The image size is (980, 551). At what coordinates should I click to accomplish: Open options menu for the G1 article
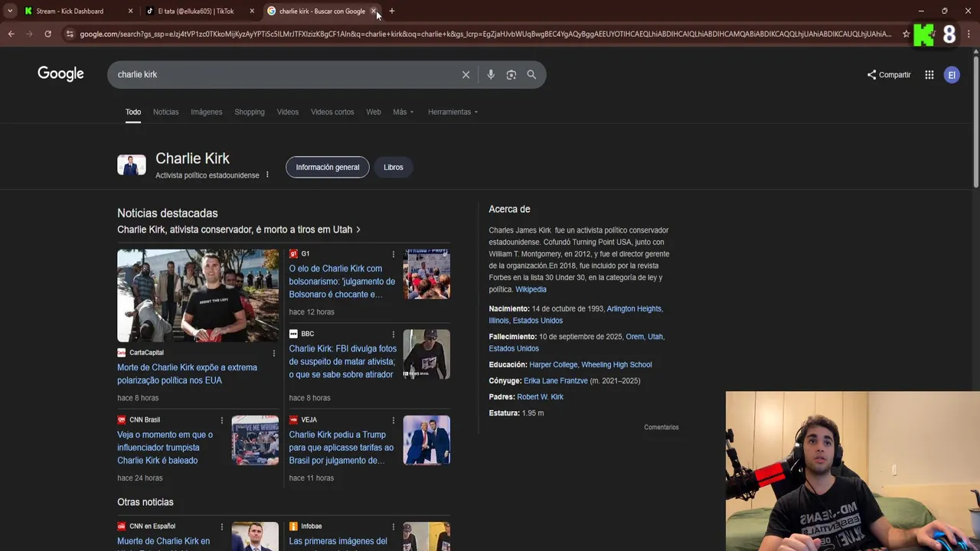(x=394, y=254)
